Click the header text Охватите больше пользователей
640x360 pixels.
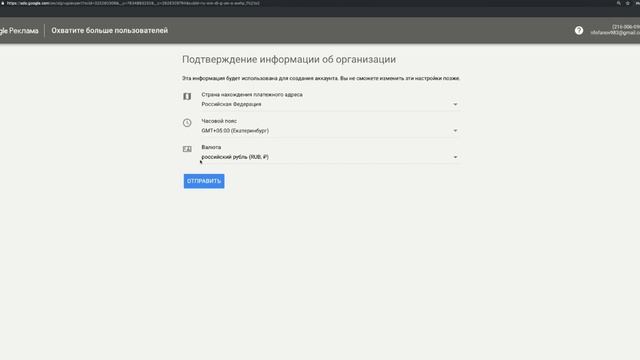pyautogui.click(x=109, y=31)
